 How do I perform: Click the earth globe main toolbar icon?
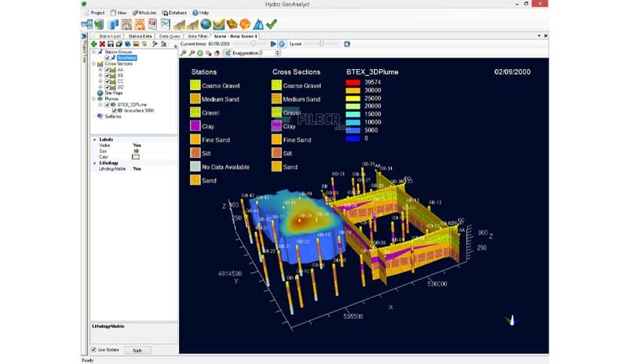click(206, 24)
